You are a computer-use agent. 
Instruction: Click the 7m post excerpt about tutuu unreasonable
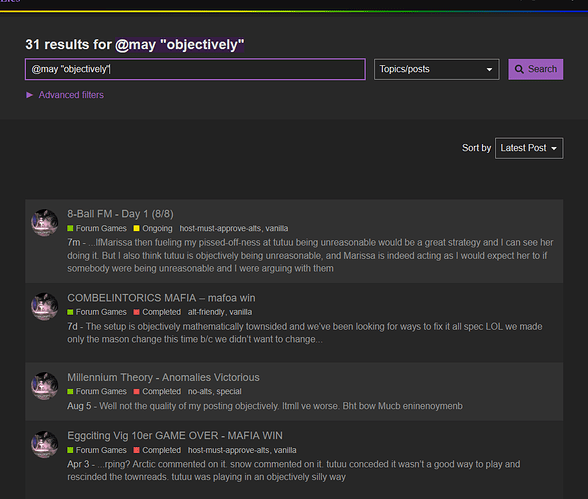[x=310, y=256]
